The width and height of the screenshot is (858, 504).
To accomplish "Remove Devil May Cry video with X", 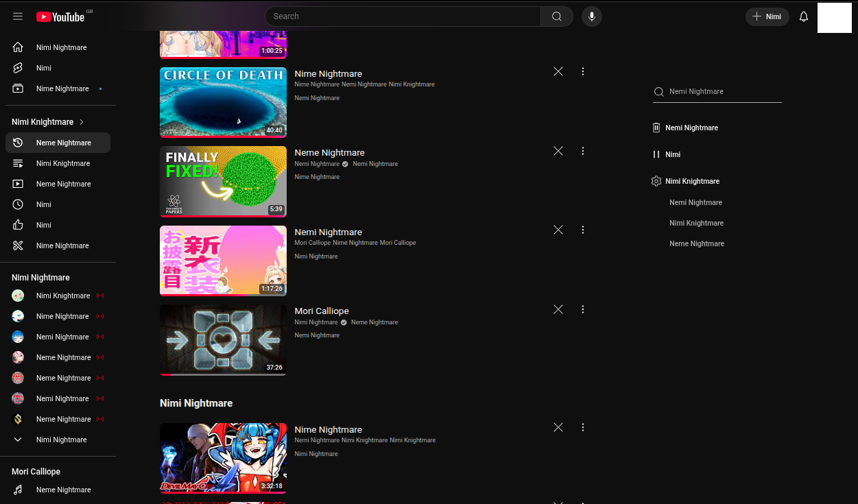I will 558,427.
